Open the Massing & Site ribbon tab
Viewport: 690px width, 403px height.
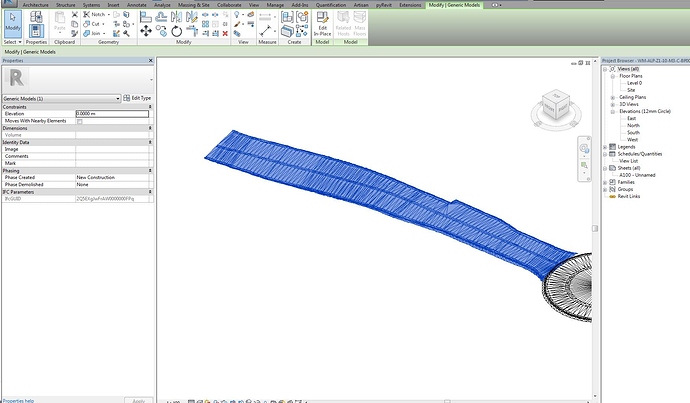pyautogui.click(x=194, y=5)
